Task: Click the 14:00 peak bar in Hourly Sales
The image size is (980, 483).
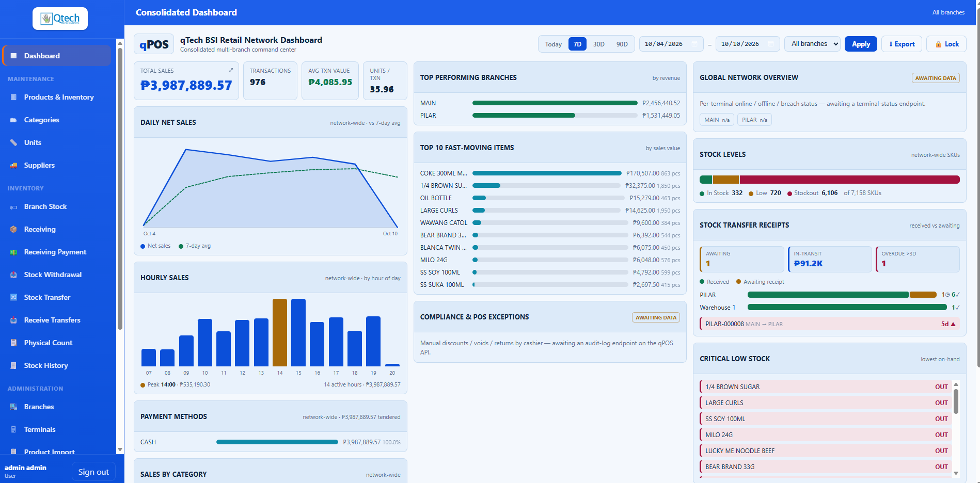Action: 280,332
